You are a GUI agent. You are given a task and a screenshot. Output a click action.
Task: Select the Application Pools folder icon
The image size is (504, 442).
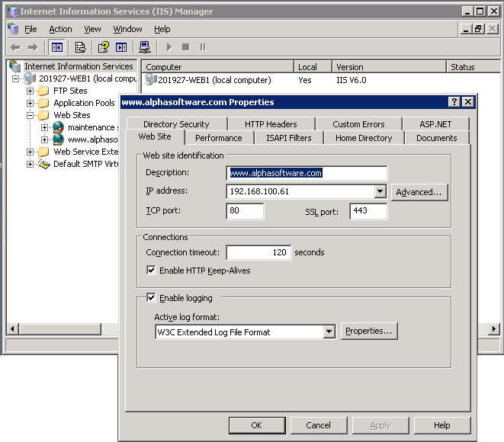43,103
